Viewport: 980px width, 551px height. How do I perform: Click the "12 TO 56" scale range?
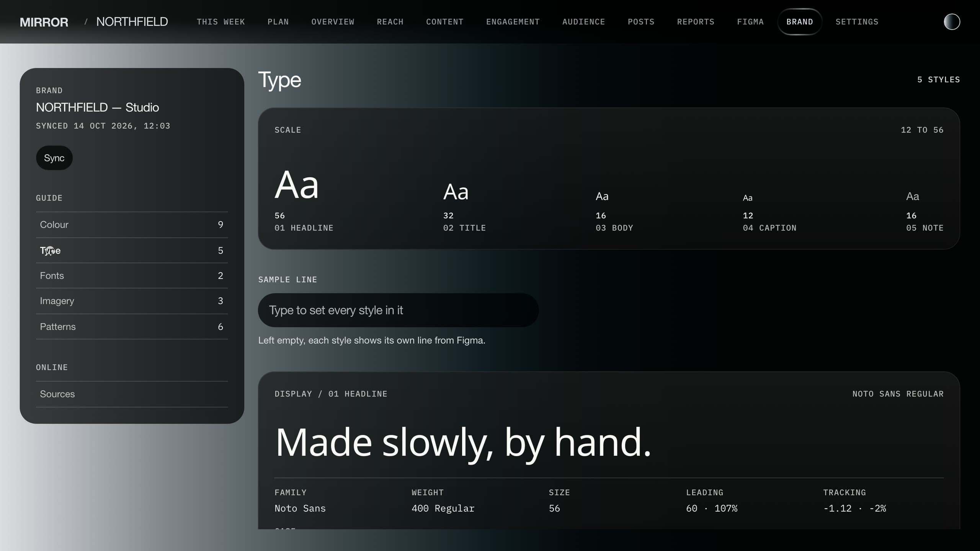pyautogui.click(x=922, y=130)
